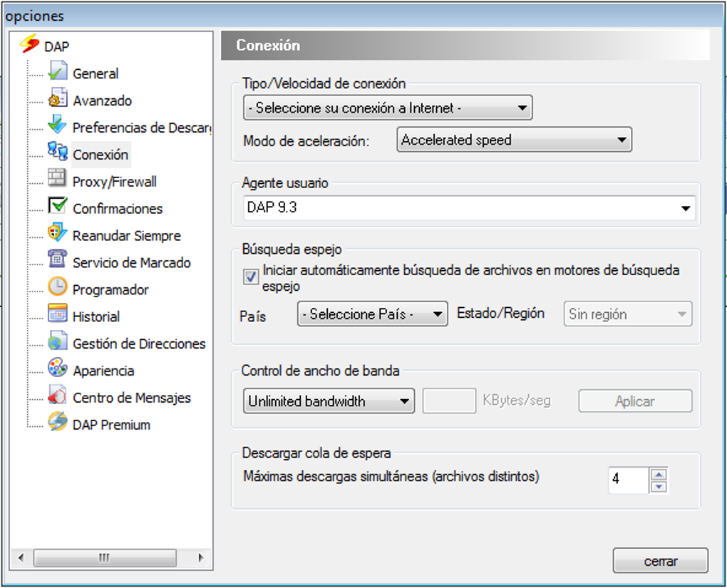Decrease maximum simultaneous downloads with down arrow
The width and height of the screenshot is (727, 588).
(659, 487)
